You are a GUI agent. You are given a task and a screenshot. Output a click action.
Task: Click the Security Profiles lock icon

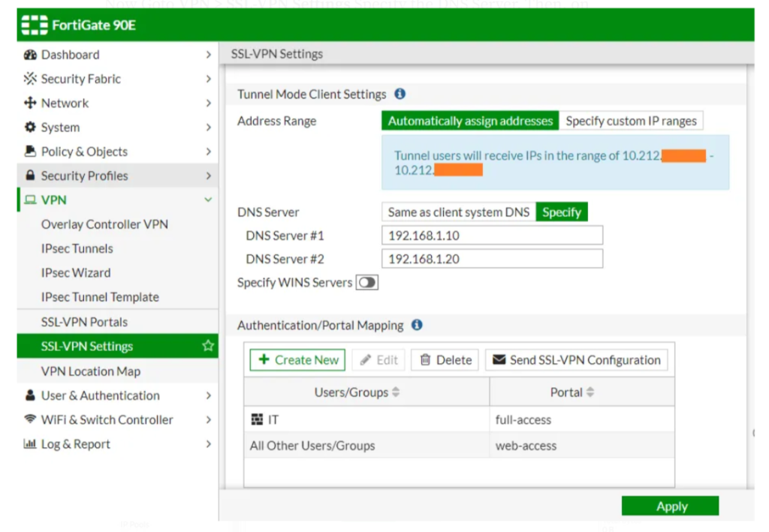point(30,176)
